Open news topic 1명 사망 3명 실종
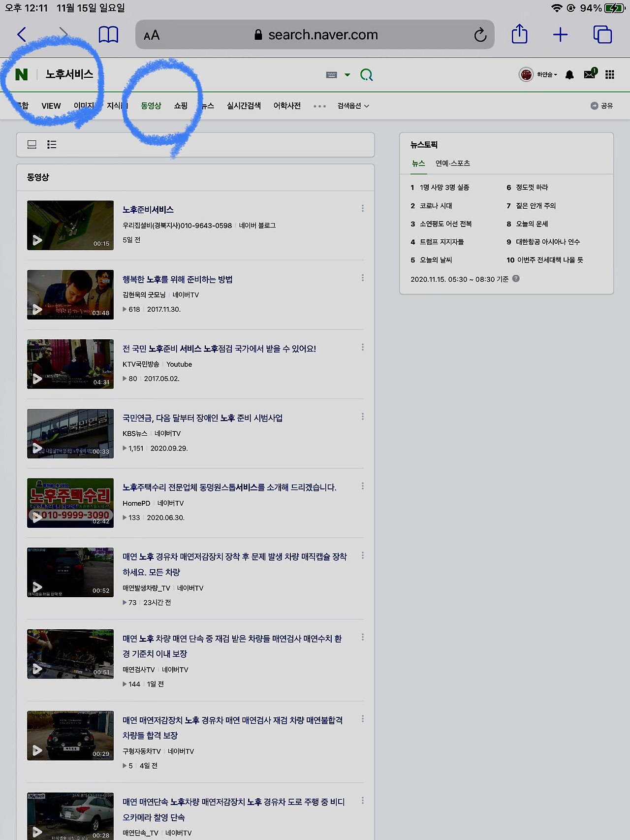The width and height of the screenshot is (630, 840). tap(444, 188)
